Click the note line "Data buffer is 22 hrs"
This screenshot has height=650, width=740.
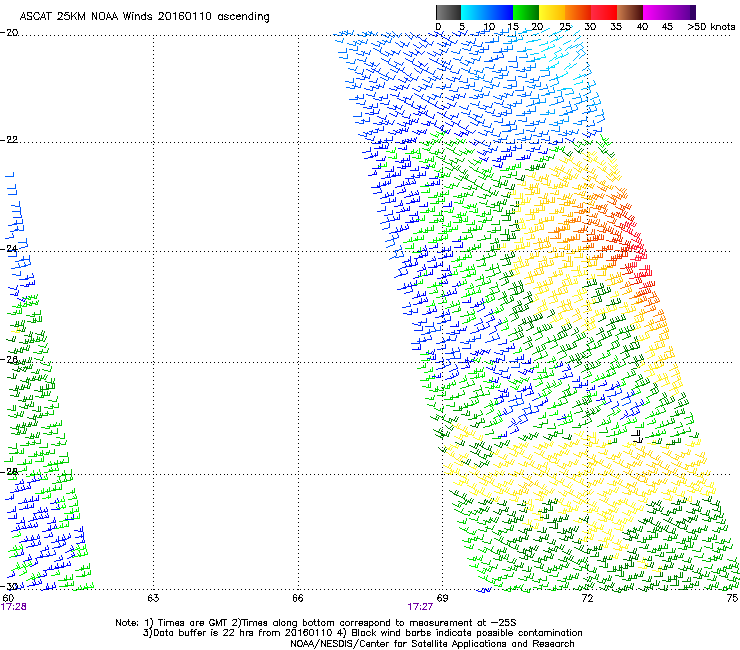point(205,633)
